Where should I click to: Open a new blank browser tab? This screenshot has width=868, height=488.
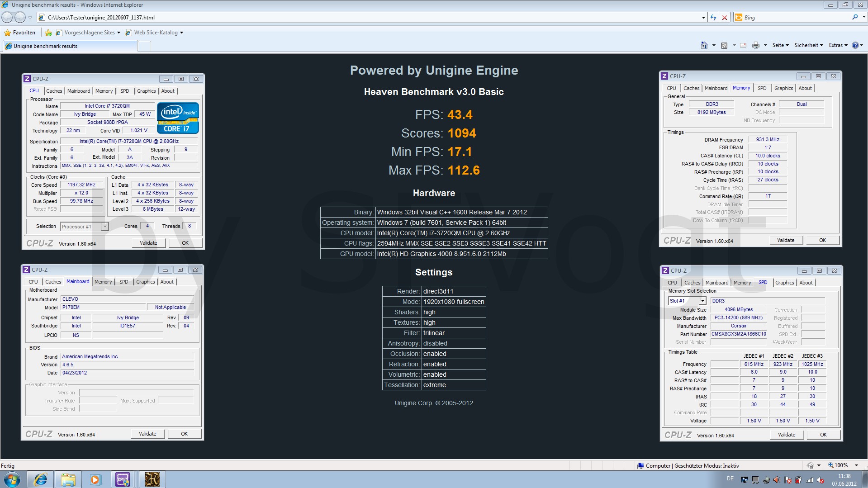pos(144,46)
